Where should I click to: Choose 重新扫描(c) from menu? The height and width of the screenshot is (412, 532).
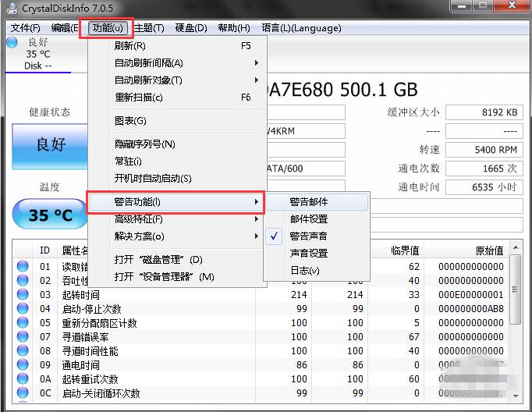point(177,98)
